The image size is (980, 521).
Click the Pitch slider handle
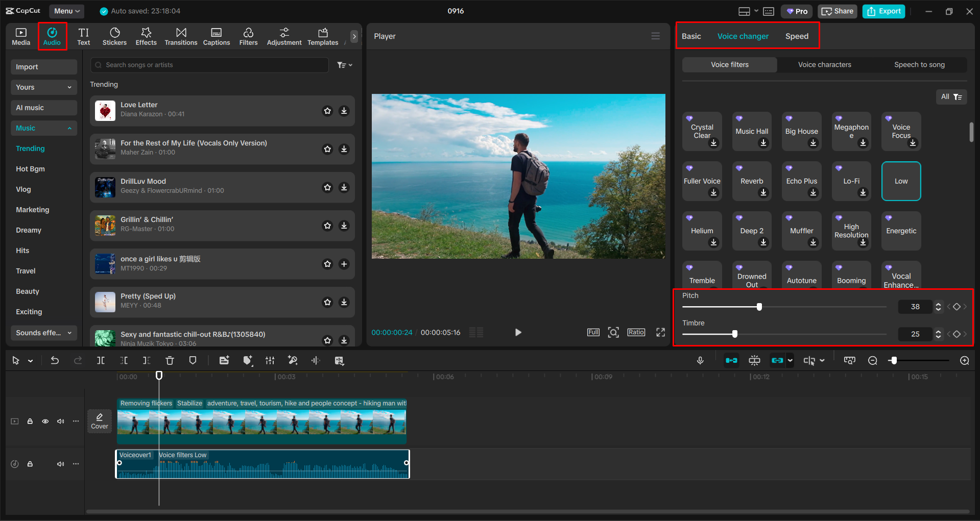click(x=759, y=307)
